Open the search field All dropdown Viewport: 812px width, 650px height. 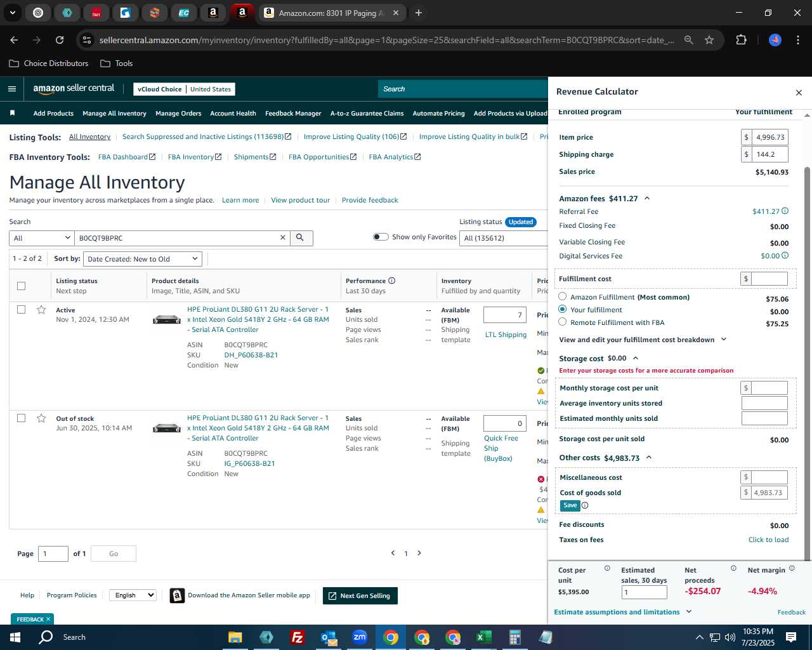[42, 238]
